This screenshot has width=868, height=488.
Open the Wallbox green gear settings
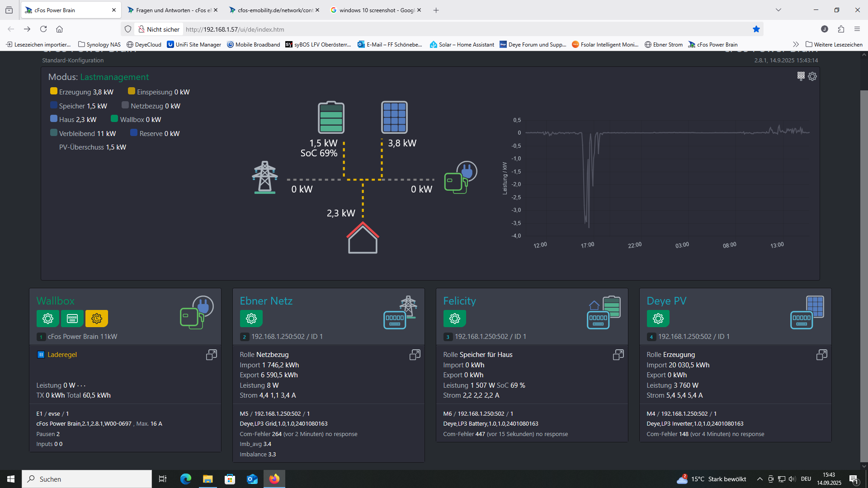coord(47,319)
